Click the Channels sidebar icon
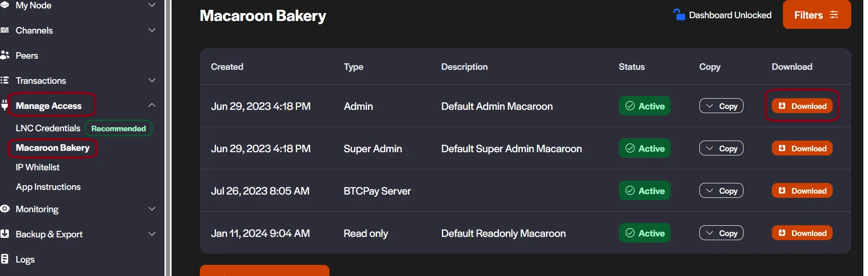This screenshot has height=276, width=868. point(5,30)
